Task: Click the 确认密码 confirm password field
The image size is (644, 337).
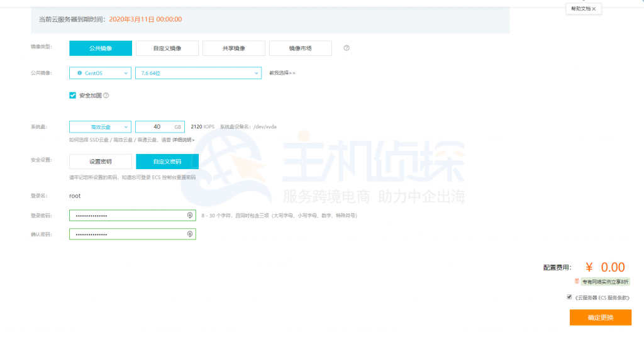Action: tap(133, 234)
